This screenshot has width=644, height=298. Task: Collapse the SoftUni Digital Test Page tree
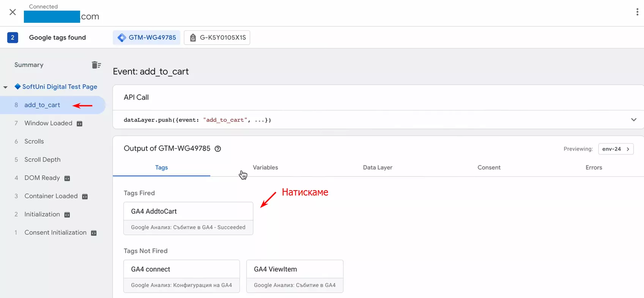click(x=5, y=87)
